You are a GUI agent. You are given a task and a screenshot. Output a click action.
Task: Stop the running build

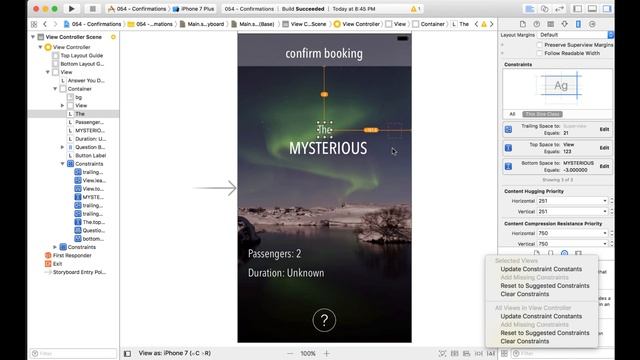93,9
